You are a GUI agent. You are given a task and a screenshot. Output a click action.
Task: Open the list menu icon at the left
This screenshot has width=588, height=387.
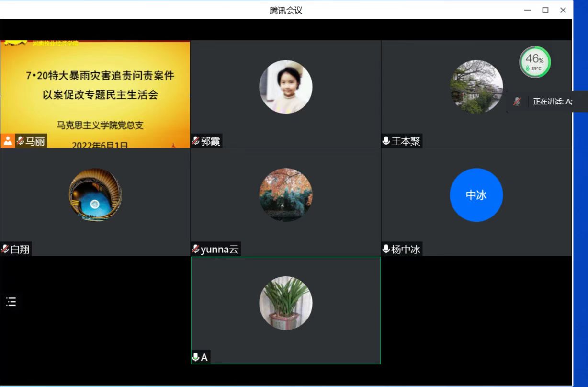tap(11, 302)
